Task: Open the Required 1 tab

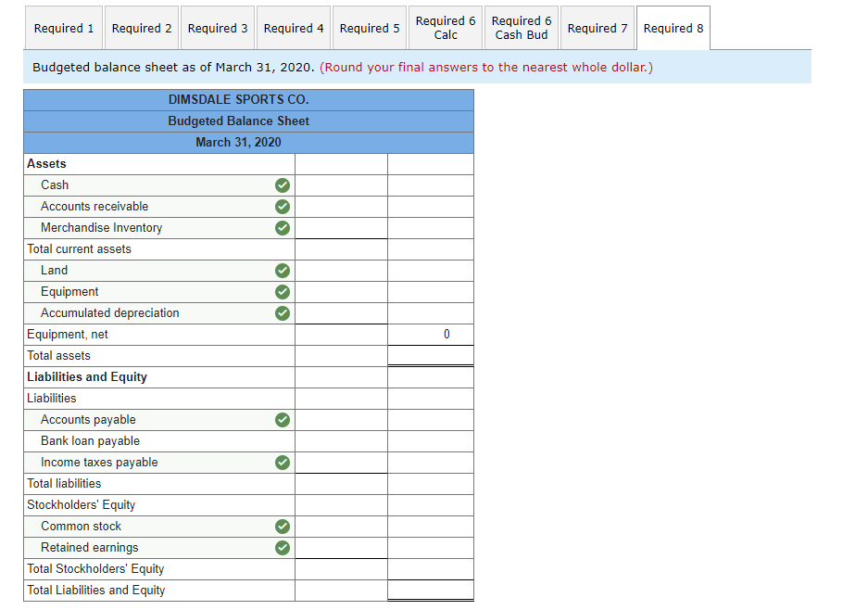Action: (64, 28)
